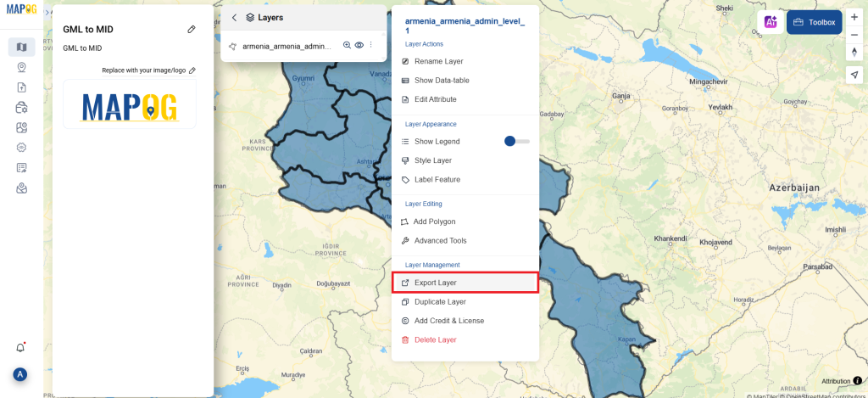Screen dimensions: 868x398
Task: Open the Toolbox button
Action: 815,22
